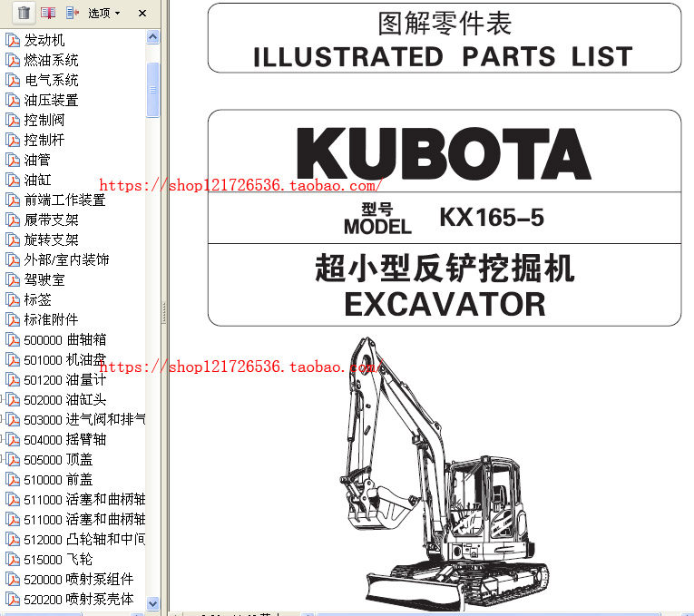Select the 电气系统 bookmark
694x616 pixels.
pos(52,80)
